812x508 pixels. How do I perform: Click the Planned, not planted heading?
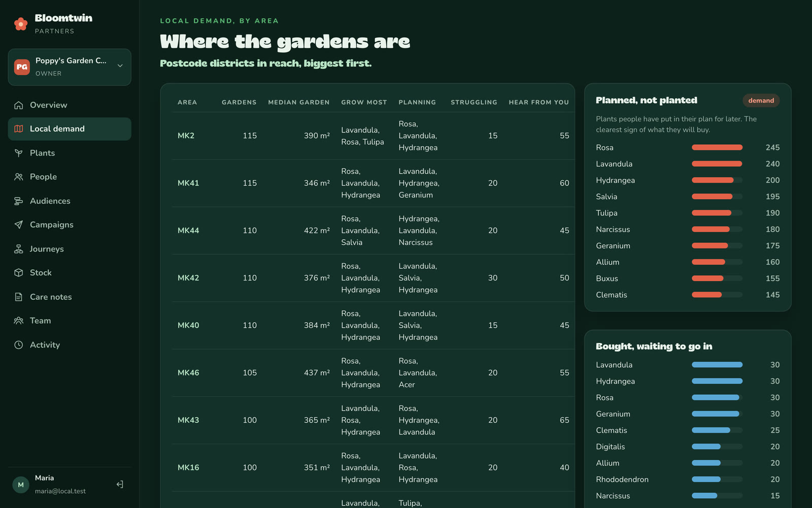pyautogui.click(x=647, y=101)
